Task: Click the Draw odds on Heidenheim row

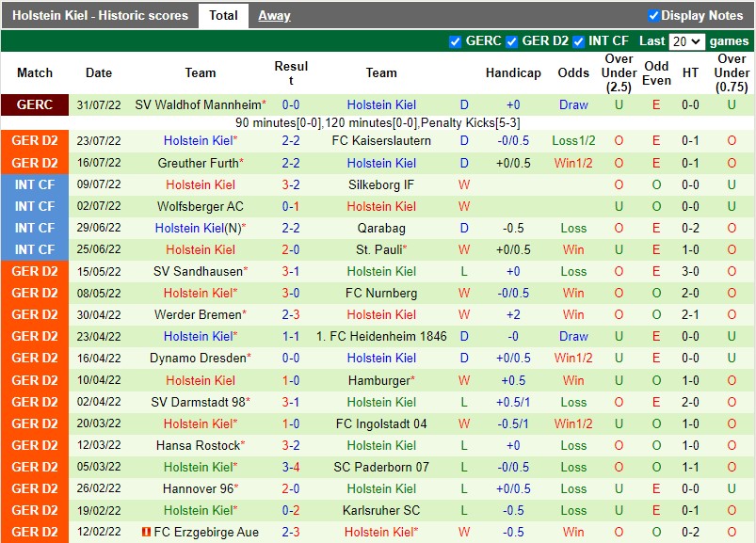Action: point(573,336)
